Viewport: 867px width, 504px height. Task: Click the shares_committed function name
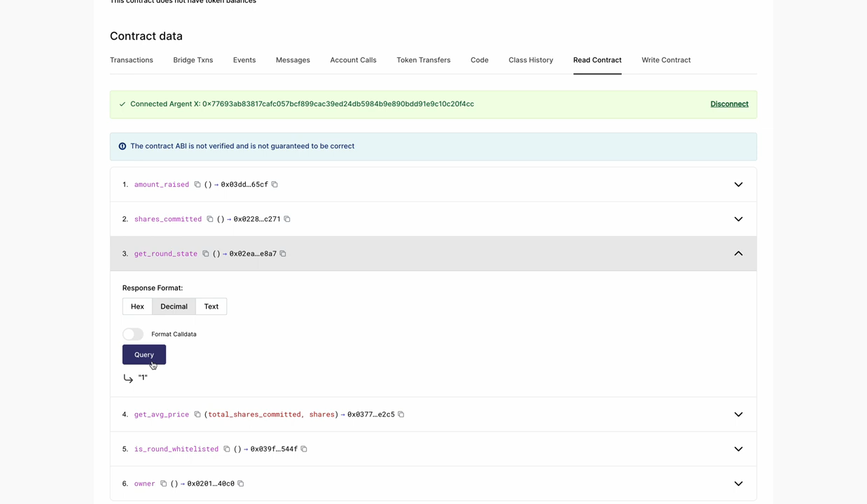click(x=168, y=219)
